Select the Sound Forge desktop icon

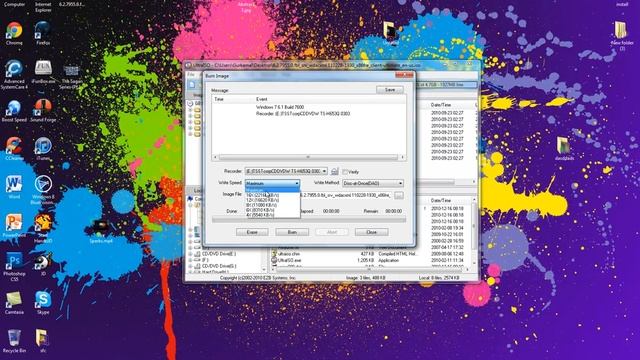tap(43, 111)
